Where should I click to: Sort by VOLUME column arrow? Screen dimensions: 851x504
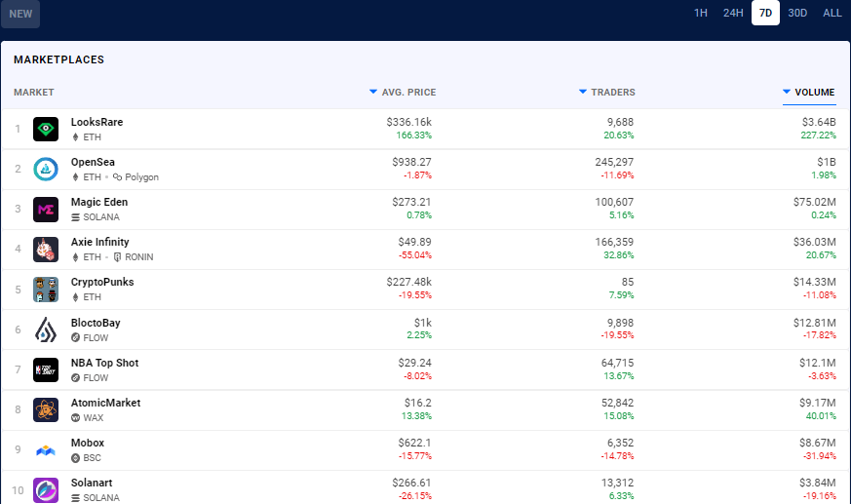[787, 92]
